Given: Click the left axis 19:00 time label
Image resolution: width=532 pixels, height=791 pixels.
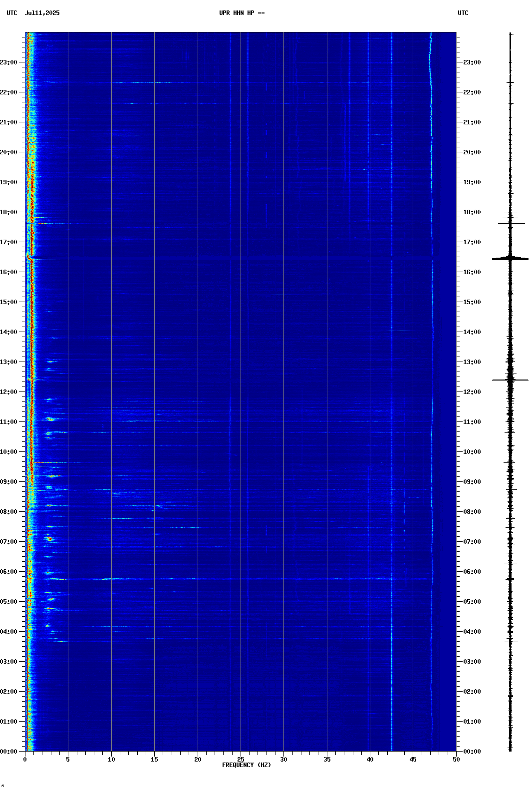Looking at the screenshot, I should [8, 182].
